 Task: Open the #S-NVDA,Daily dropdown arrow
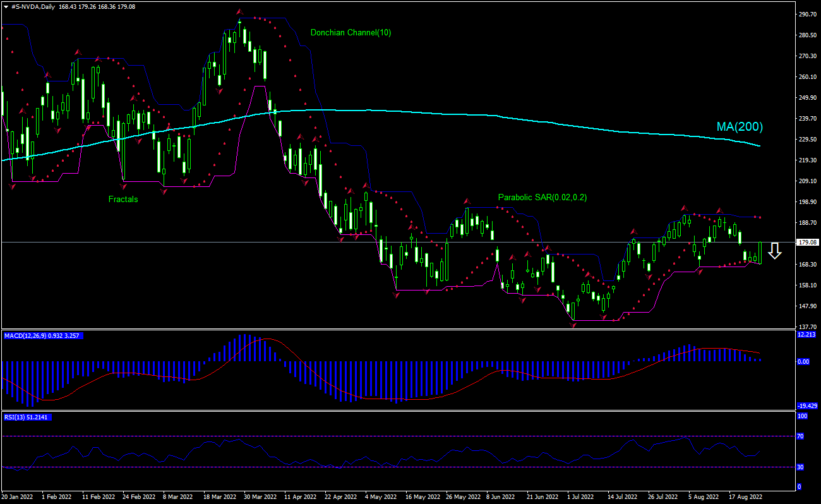click(x=4, y=6)
